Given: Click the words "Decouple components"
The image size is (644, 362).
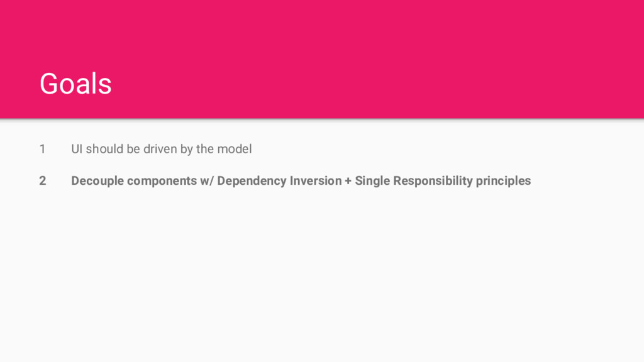Looking at the screenshot, I should tap(134, 181).
